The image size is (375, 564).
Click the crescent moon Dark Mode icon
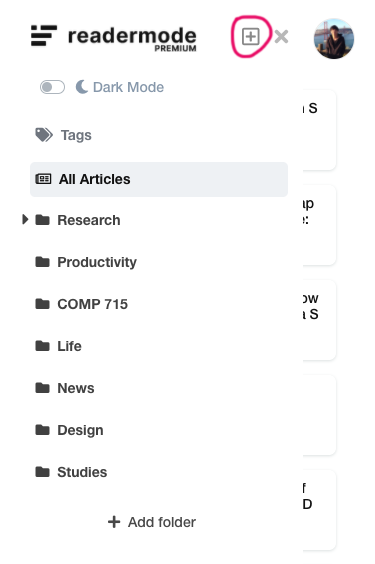(82, 87)
